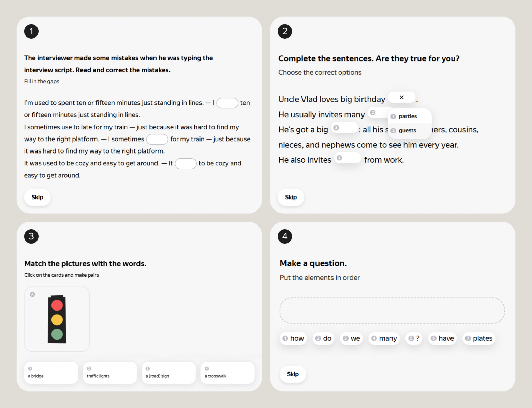Image resolution: width=532 pixels, height=408 pixels.
Task: Choose 'guests' from the open dropdown list
Action: click(x=407, y=130)
